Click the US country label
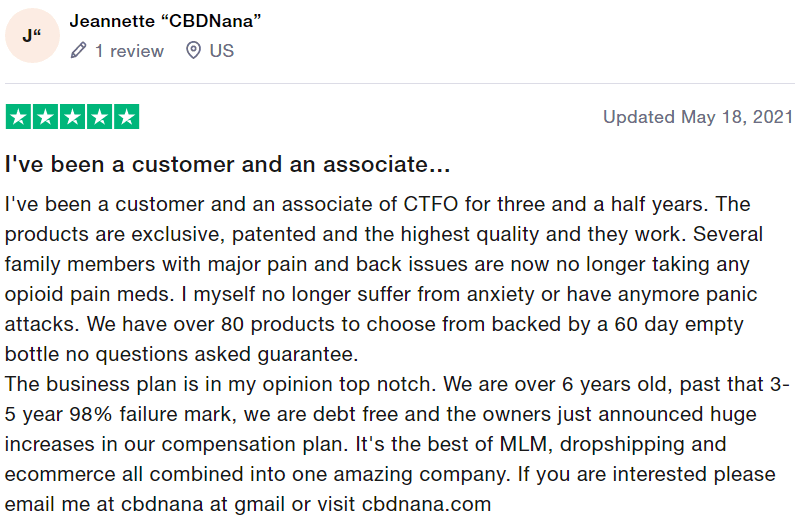 coord(221,51)
